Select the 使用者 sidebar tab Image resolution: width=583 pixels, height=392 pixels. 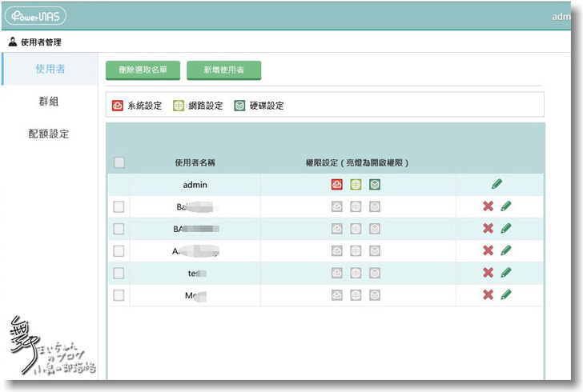click(50, 69)
